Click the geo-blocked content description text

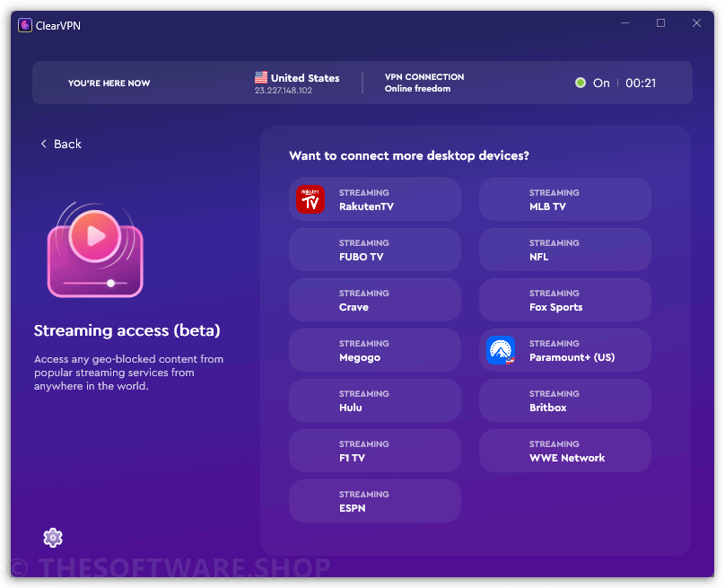128,373
